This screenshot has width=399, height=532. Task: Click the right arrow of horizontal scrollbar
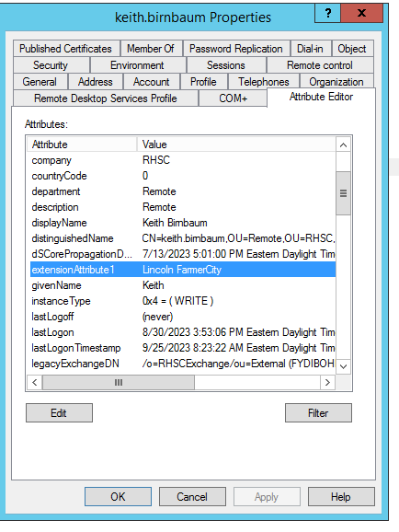327,382
